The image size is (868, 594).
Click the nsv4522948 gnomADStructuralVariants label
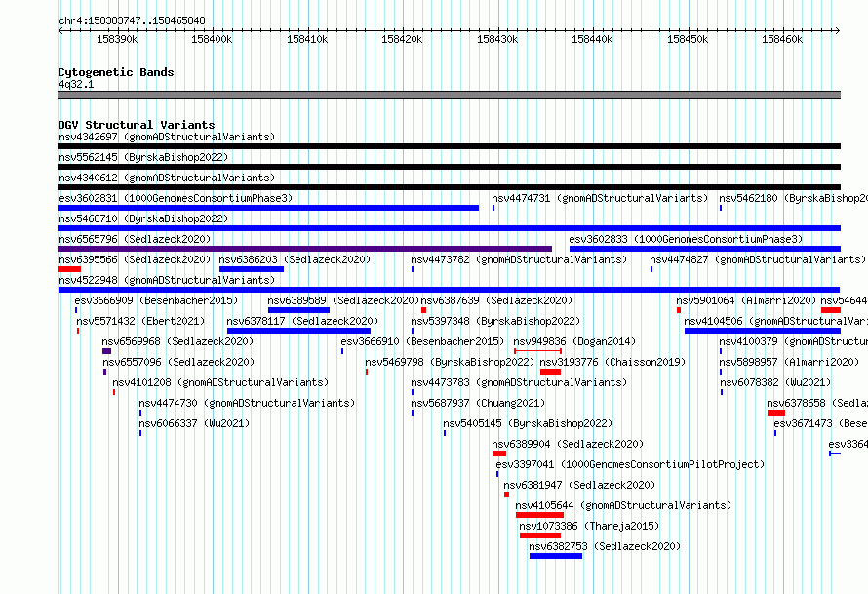click(x=167, y=280)
